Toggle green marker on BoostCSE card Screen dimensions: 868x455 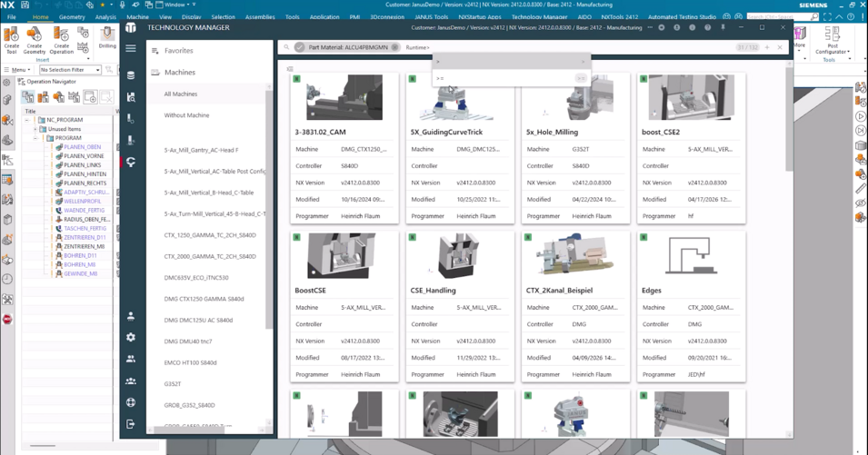coord(296,237)
